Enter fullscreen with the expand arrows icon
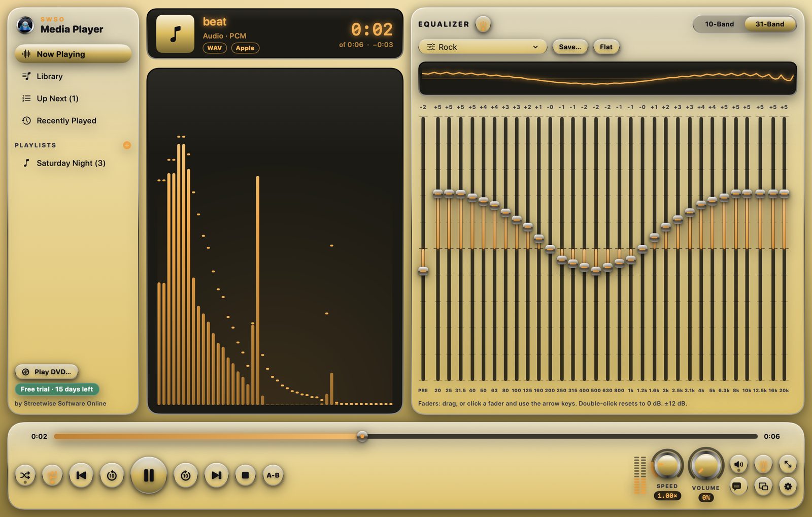Viewport: 812px width, 517px height. [788, 464]
